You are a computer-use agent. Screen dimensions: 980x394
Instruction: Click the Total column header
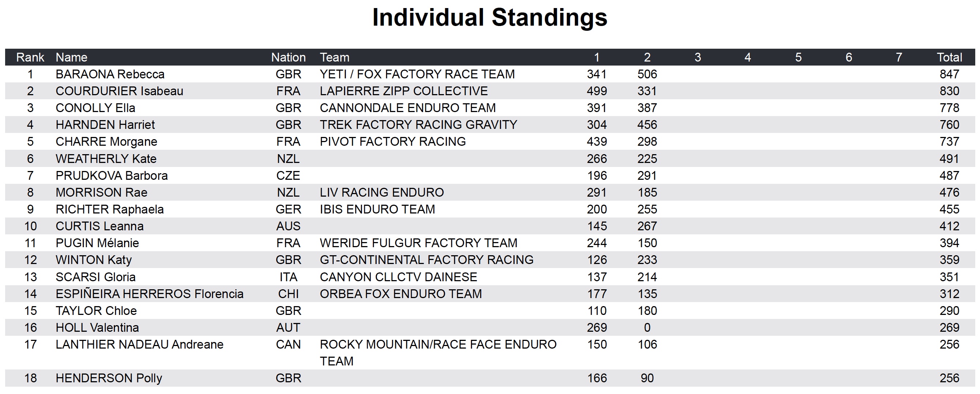[x=949, y=57]
